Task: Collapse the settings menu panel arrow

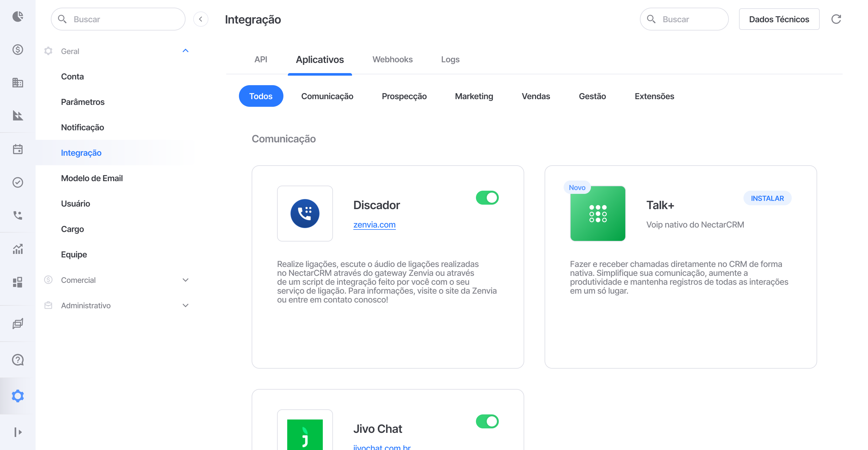Action: (x=200, y=19)
